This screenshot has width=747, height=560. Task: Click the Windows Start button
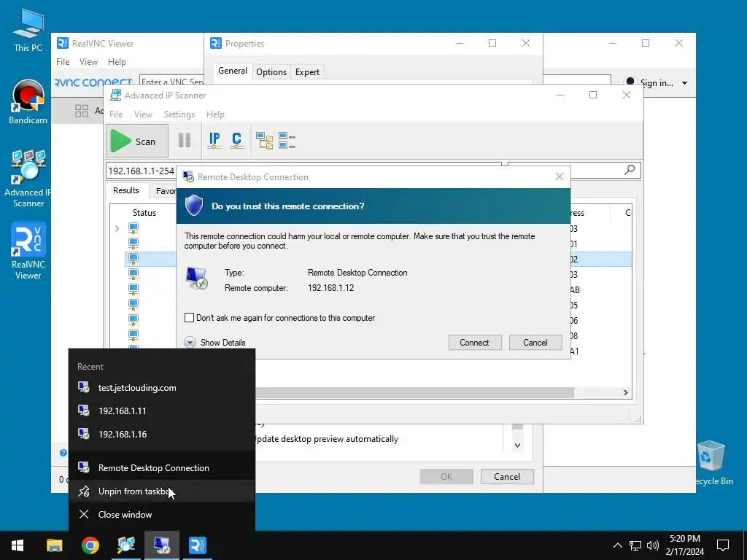click(x=18, y=545)
